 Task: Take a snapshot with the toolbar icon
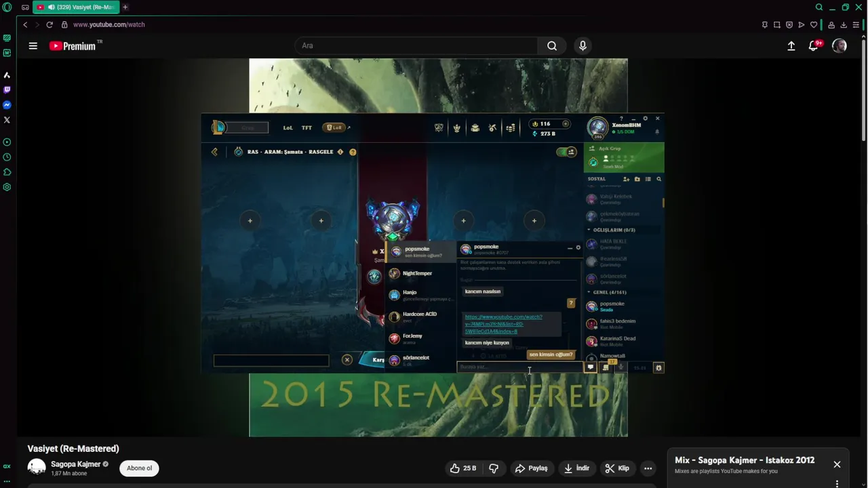point(777,25)
